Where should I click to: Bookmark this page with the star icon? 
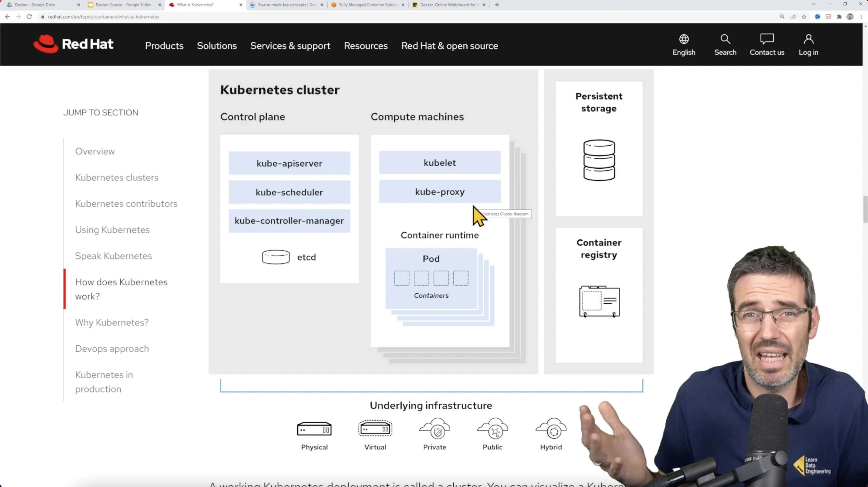(804, 16)
